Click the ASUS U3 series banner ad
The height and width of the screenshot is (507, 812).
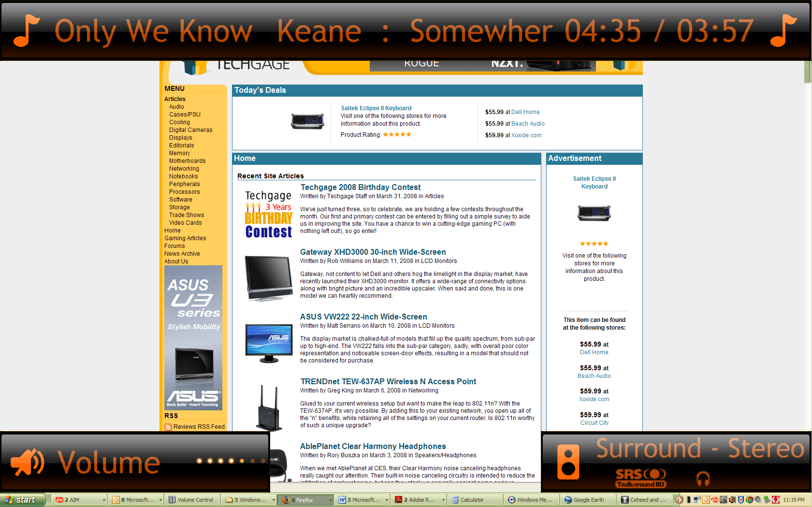[193, 337]
